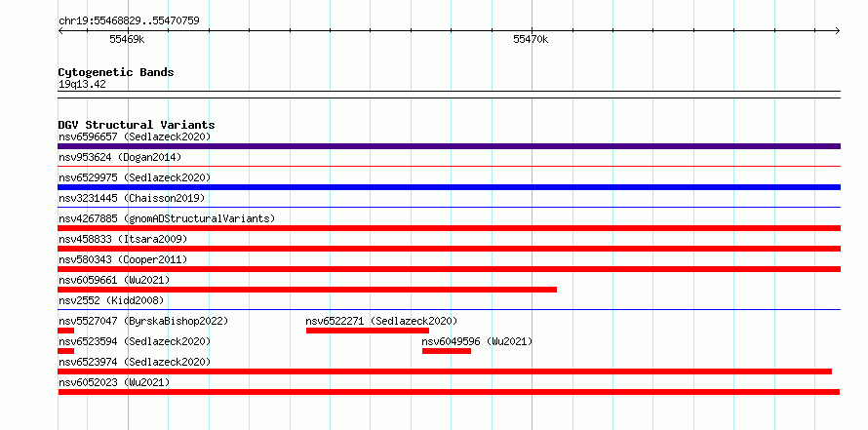This screenshot has width=868, height=430.
Task: Select the blue nsv6529975 variant bar
Action: pos(449,187)
